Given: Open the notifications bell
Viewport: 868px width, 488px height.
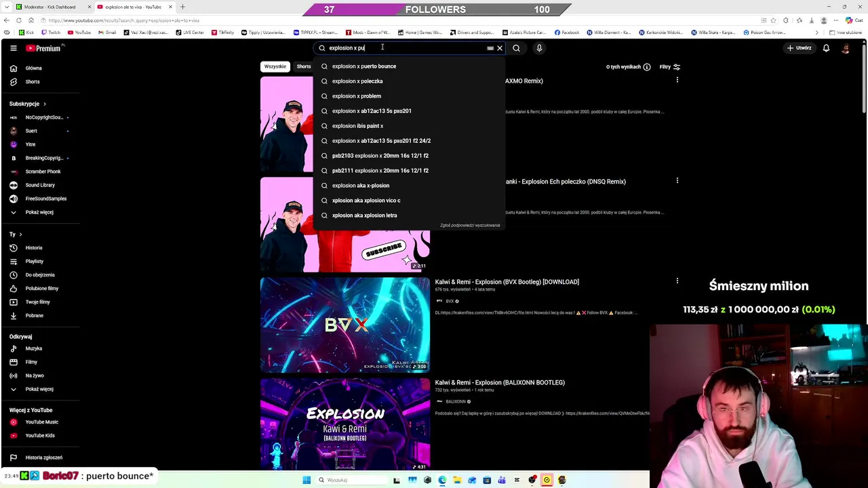Looking at the screenshot, I should pyautogui.click(x=826, y=48).
